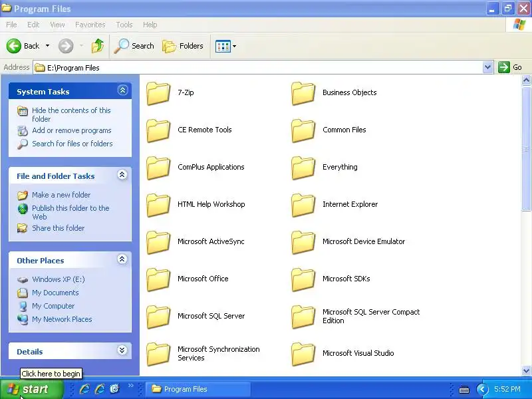532x399 pixels.
Task: Select the Microsoft SDKs folder icon
Action: [303, 279]
